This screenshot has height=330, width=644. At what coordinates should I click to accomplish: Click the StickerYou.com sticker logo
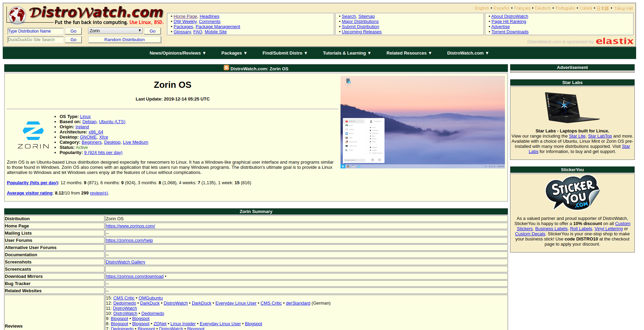tap(572, 192)
